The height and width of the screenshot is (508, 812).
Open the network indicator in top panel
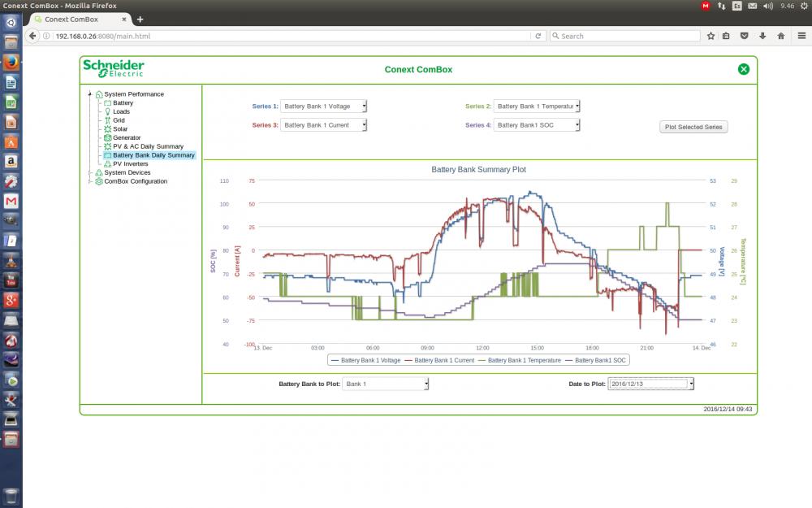[721, 6]
